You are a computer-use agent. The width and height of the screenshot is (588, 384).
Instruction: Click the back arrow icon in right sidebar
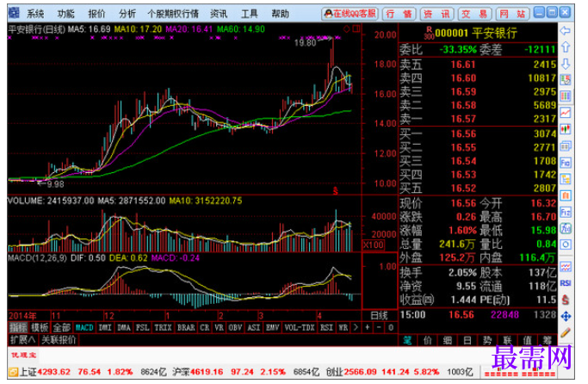pyautogui.click(x=565, y=31)
